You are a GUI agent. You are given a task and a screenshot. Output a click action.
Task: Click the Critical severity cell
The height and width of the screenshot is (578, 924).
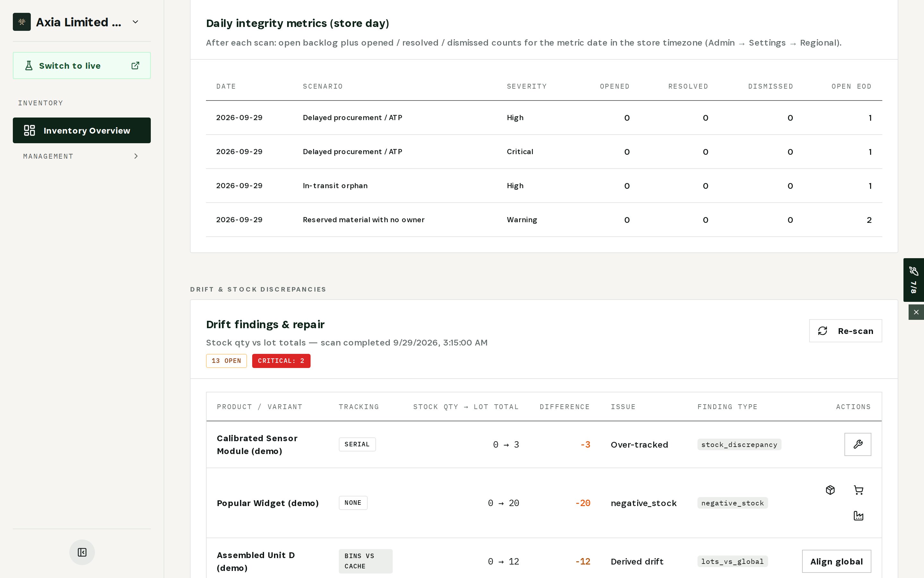tap(520, 152)
